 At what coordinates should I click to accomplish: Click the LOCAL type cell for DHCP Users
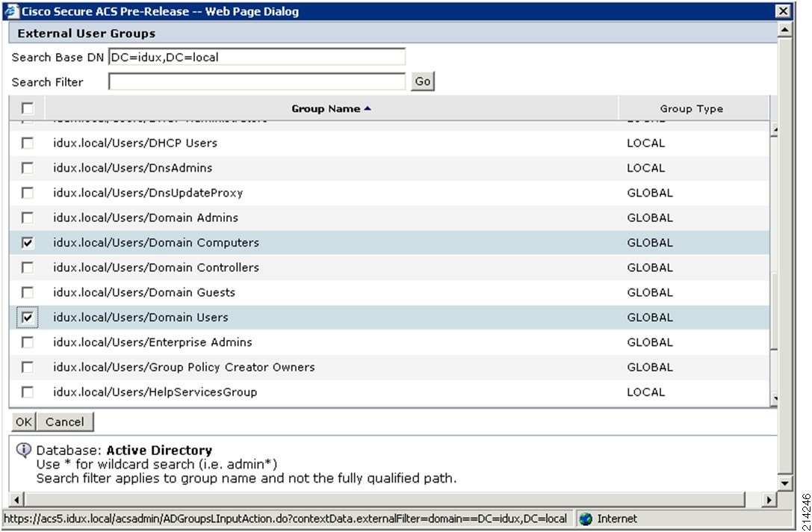(645, 143)
